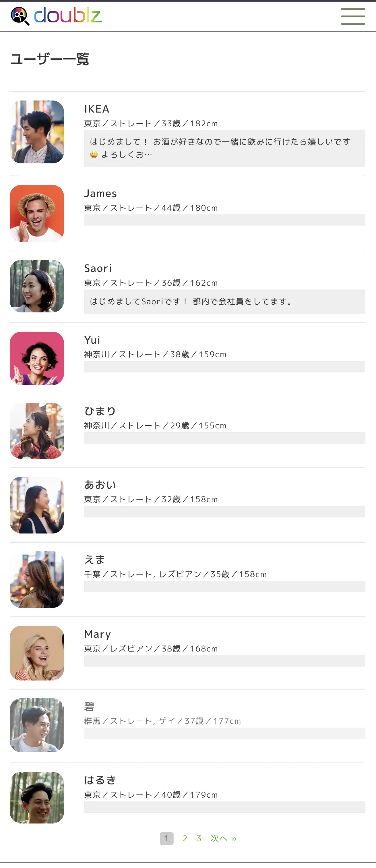This screenshot has height=868, width=376.
Task: Select the 碧 user name
Action: click(89, 707)
